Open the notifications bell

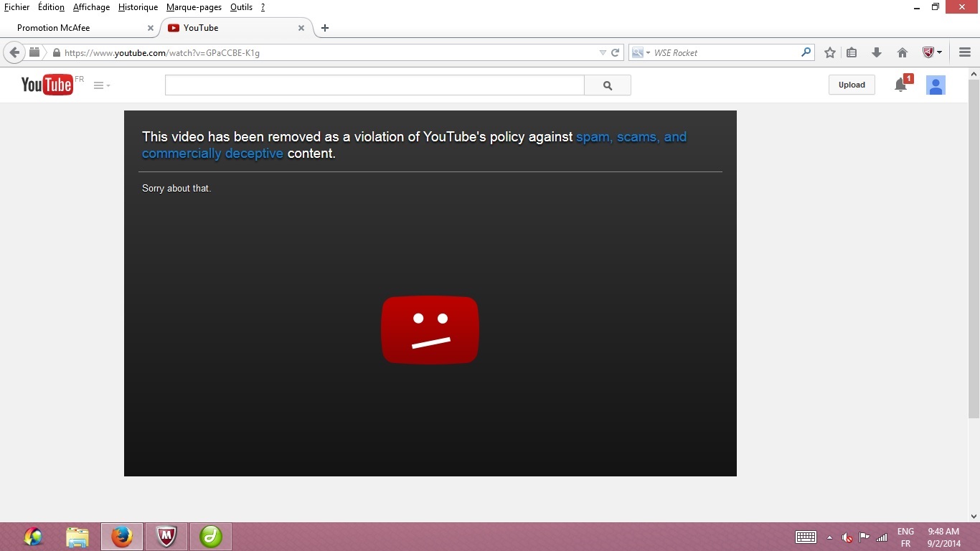click(900, 85)
